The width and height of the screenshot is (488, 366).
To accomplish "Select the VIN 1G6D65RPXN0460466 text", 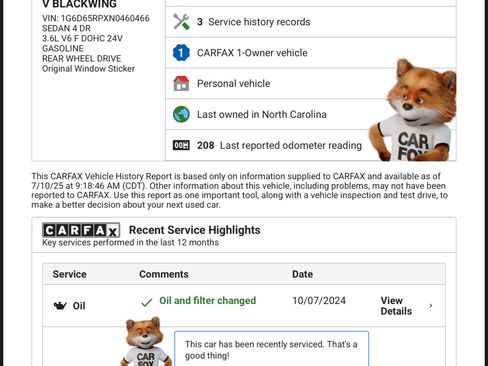I will (96, 18).
